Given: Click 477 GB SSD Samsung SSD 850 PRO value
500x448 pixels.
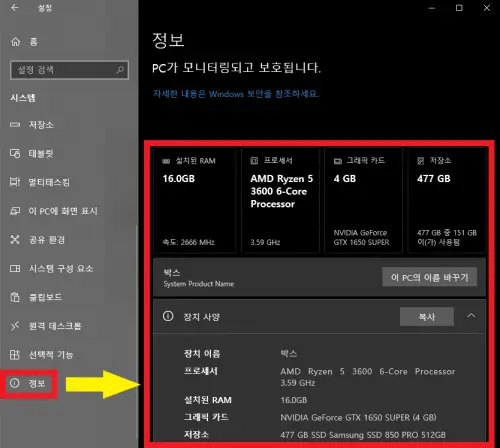Looking at the screenshot, I should (x=363, y=435).
